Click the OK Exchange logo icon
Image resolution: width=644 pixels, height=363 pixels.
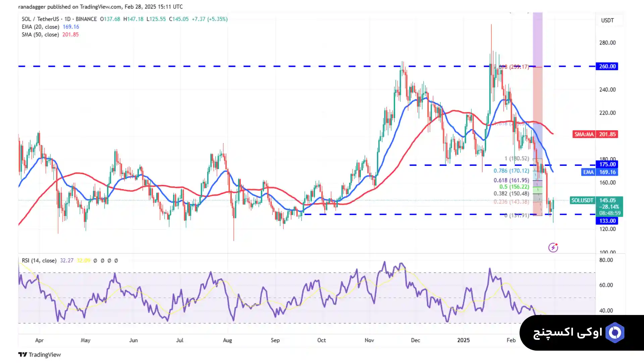pyautogui.click(x=615, y=332)
